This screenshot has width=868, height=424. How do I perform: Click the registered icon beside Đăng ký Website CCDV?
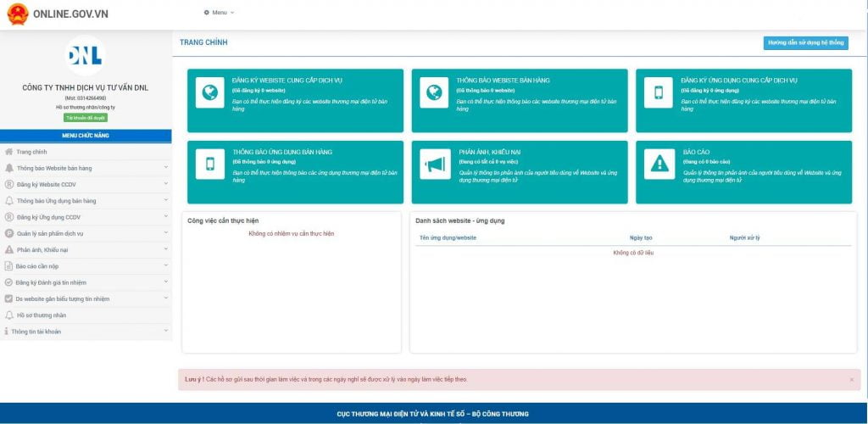pyautogui.click(x=8, y=184)
